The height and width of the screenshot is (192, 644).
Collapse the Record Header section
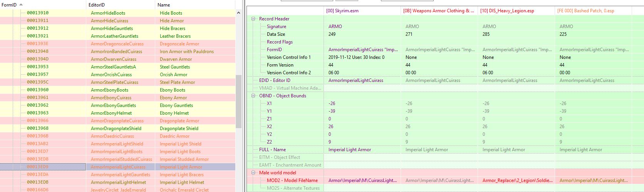(x=253, y=19)
